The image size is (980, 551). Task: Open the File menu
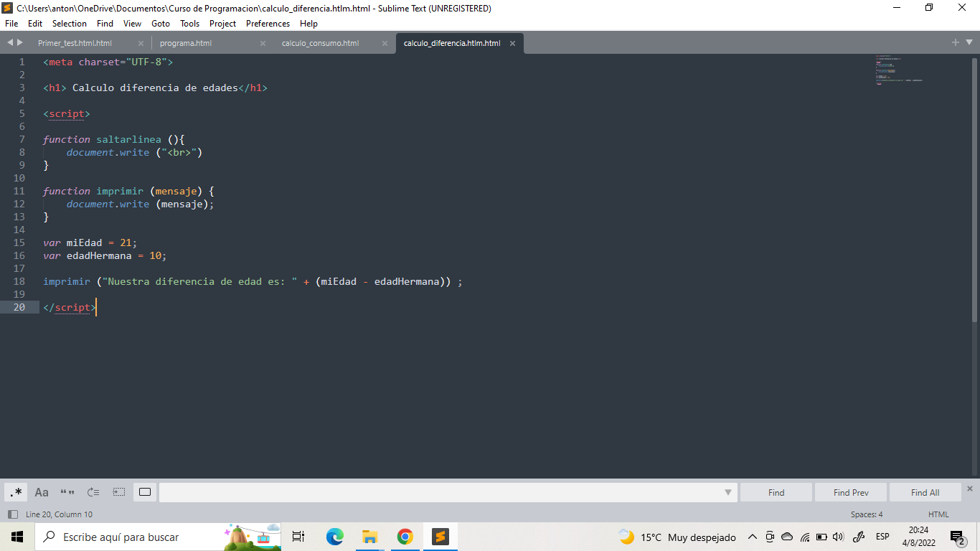point(11,24)
